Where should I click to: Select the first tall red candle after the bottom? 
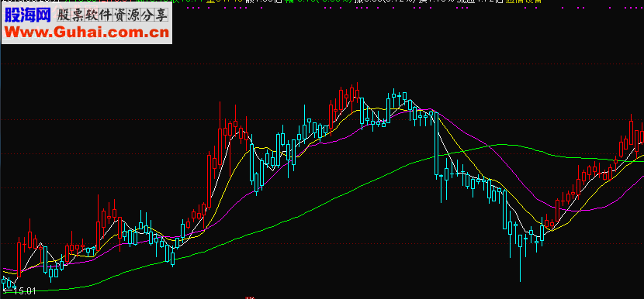pos(557,210)
